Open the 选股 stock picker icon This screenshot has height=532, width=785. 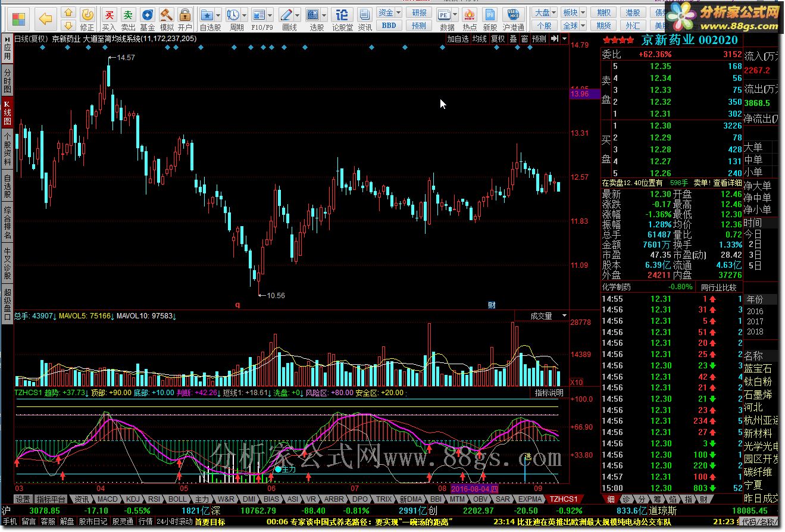coord(314,15)
